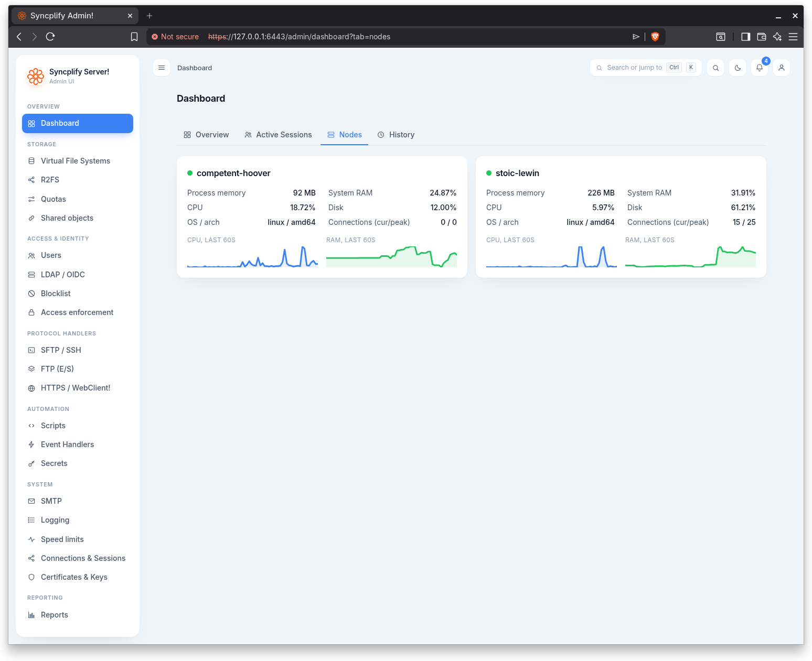
Task: Click stoic-lewin CPU sparkline chart
Action: point(551,256)
